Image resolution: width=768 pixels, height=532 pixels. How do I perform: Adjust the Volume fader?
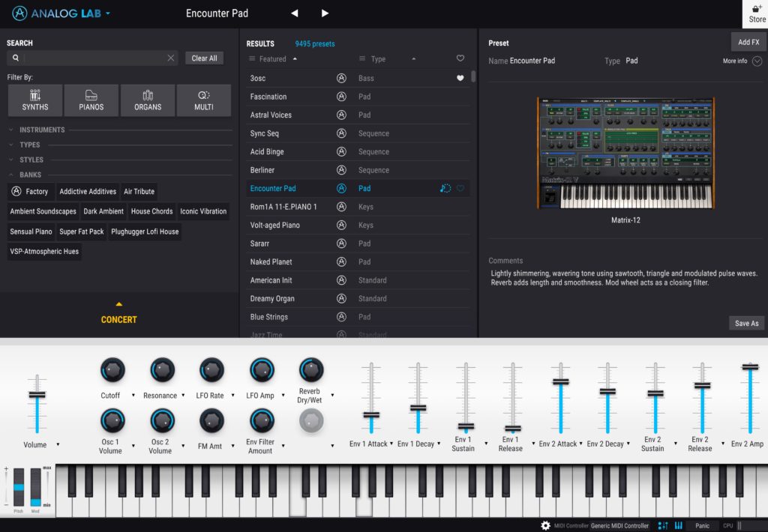(x=37, y=395)
